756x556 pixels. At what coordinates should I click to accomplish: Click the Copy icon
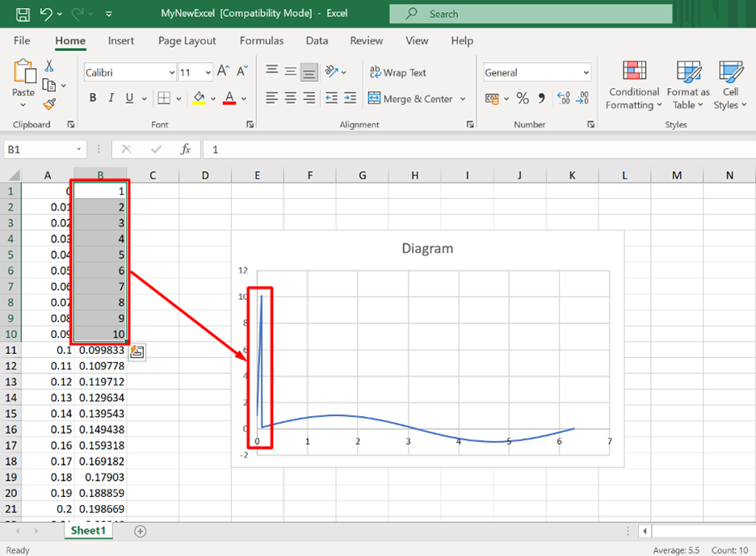[49, 86]
